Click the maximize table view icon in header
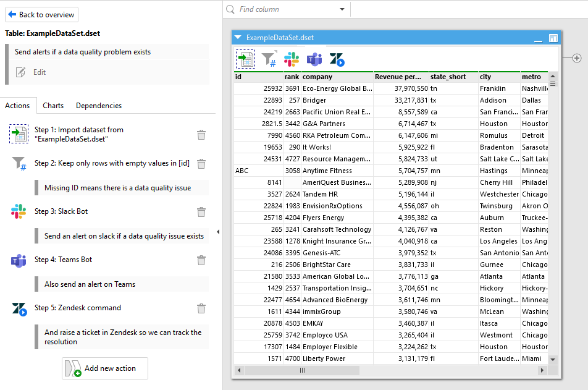This screenshot has height=390, width=588. 553,38
